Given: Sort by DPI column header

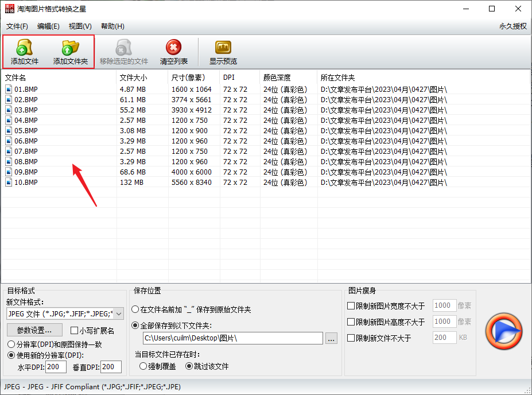Looking at the screenshot, I should (x=240, y=78).
